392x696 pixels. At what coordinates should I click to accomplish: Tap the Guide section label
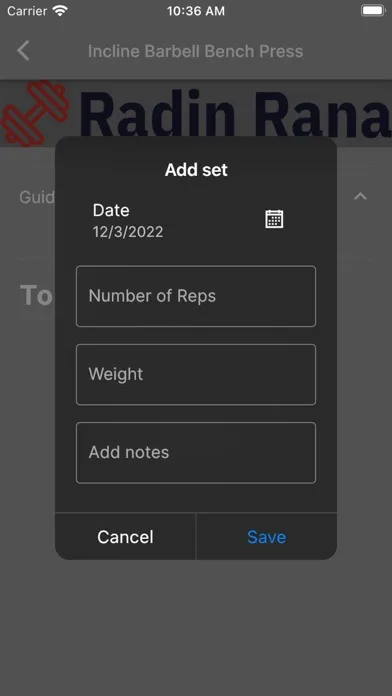click(37, 197)
